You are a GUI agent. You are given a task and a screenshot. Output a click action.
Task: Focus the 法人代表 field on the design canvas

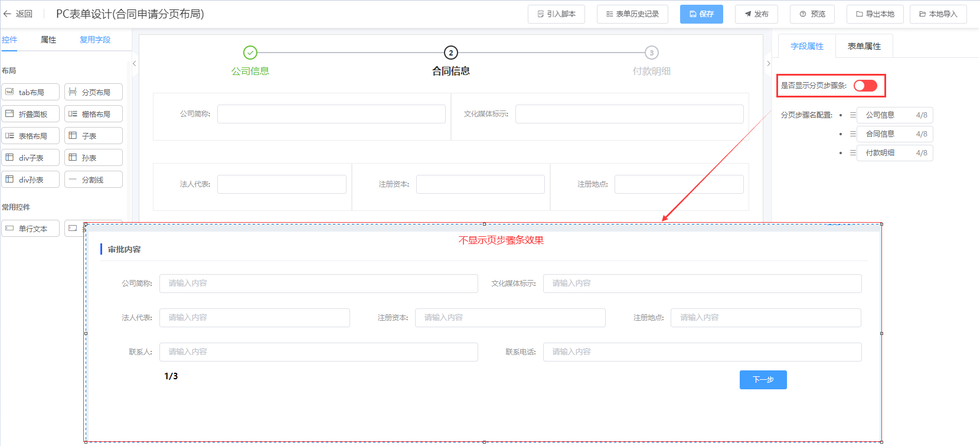(282, 184)
